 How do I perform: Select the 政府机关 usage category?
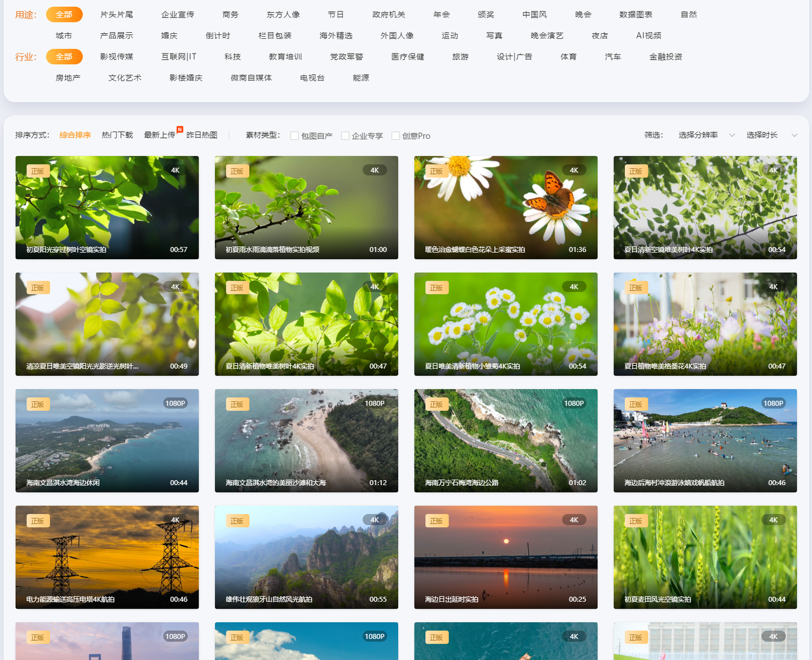coord(389,15)
